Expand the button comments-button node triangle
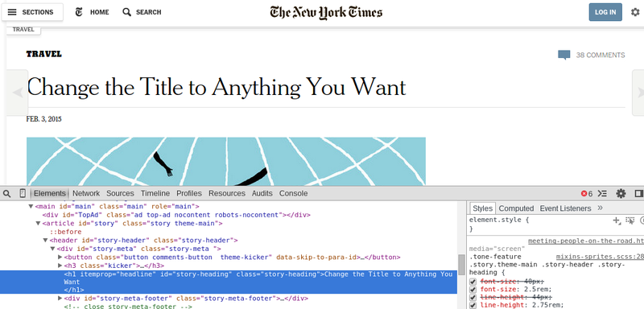The width and height of the screenshot is (644, 309). [60, 257]
